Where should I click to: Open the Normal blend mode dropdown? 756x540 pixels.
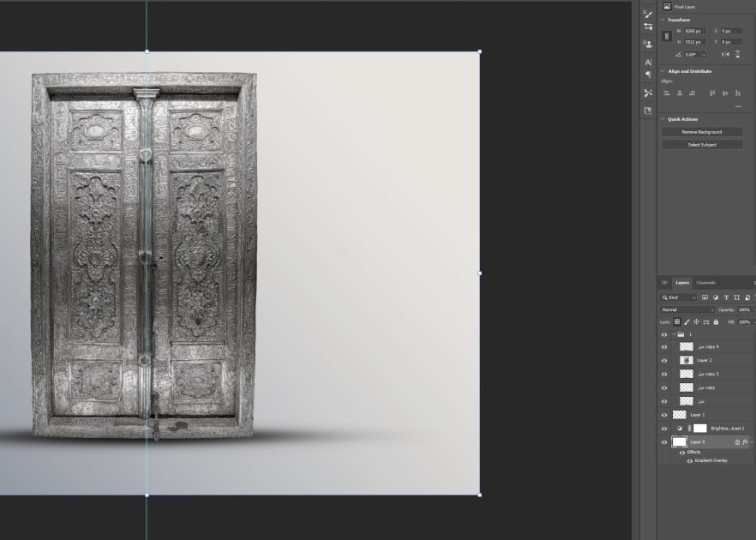(x=687, y=309)
